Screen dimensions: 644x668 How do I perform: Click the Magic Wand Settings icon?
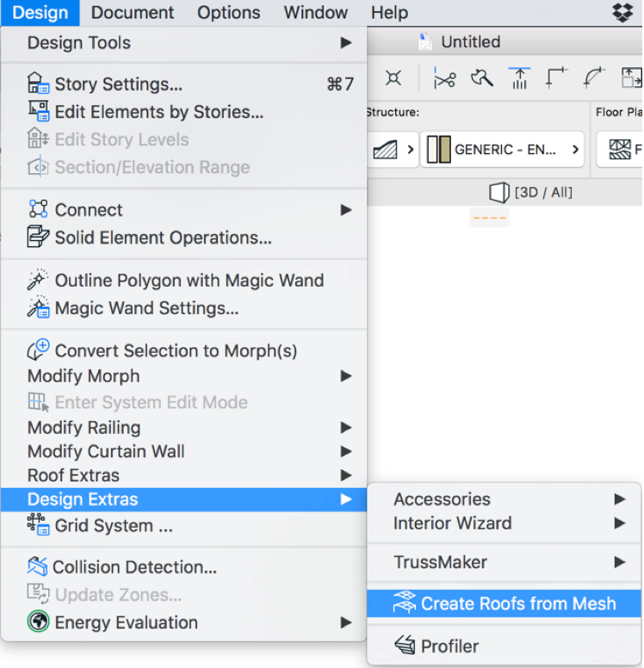(x=38, y=307)
